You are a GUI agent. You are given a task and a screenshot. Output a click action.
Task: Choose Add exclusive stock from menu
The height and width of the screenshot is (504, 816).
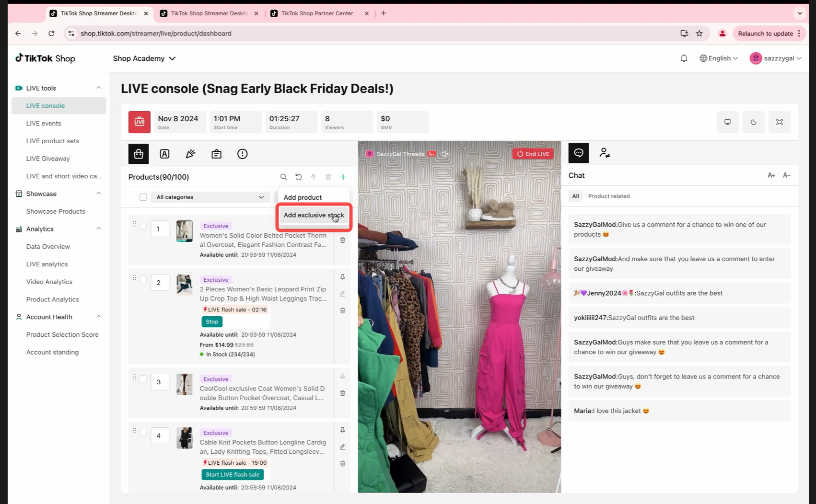tap(314, 215)
